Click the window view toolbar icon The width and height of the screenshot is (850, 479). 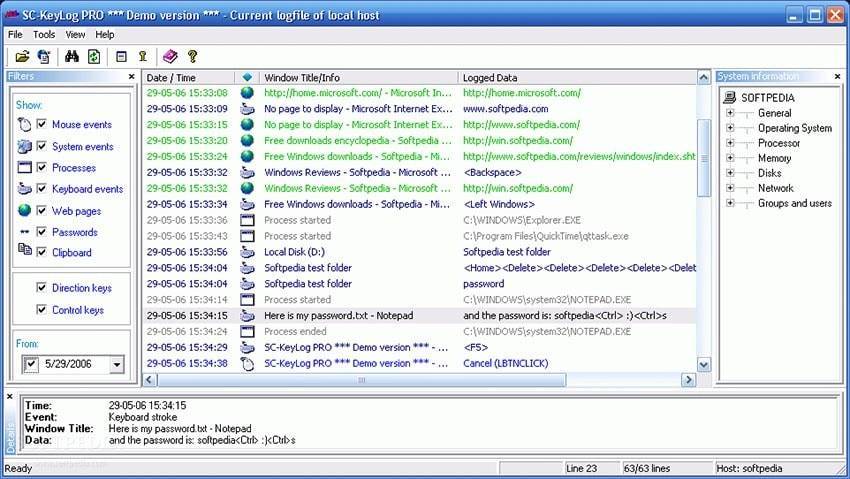click(x=121, y=57)
